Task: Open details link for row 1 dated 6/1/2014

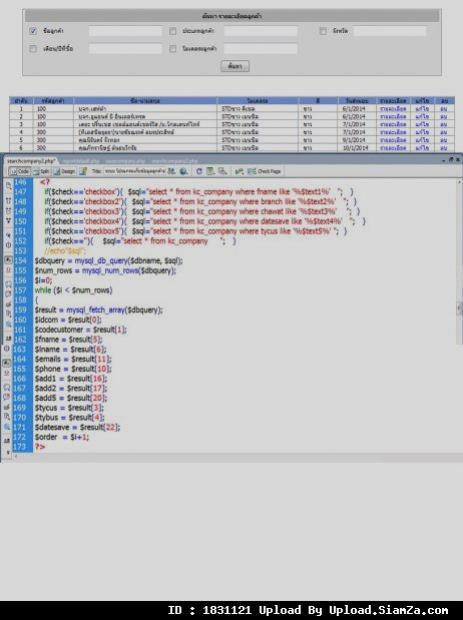Action: pos(393,108)
